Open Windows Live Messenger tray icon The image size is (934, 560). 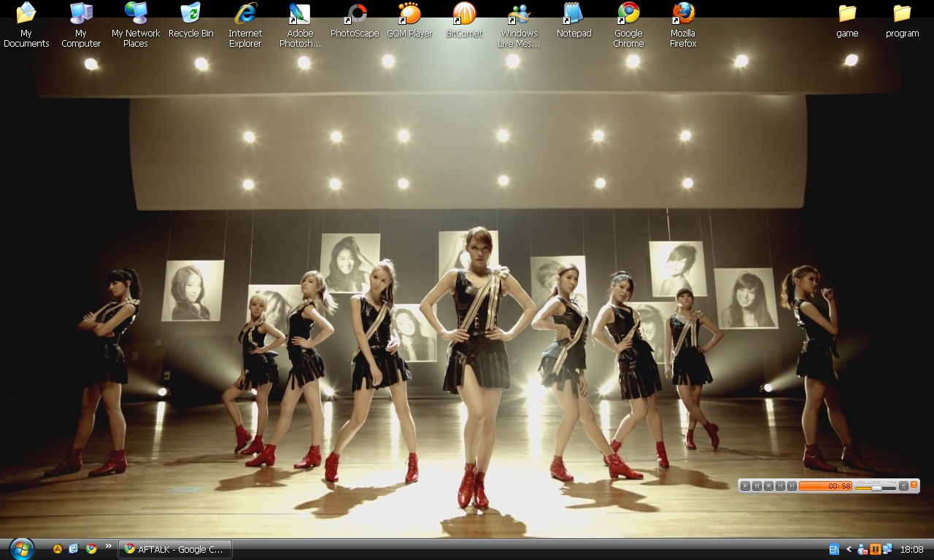[862, 549]
